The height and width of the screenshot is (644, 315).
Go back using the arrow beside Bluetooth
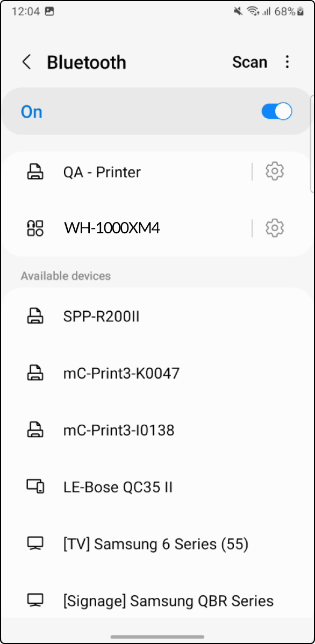point(27,62)
